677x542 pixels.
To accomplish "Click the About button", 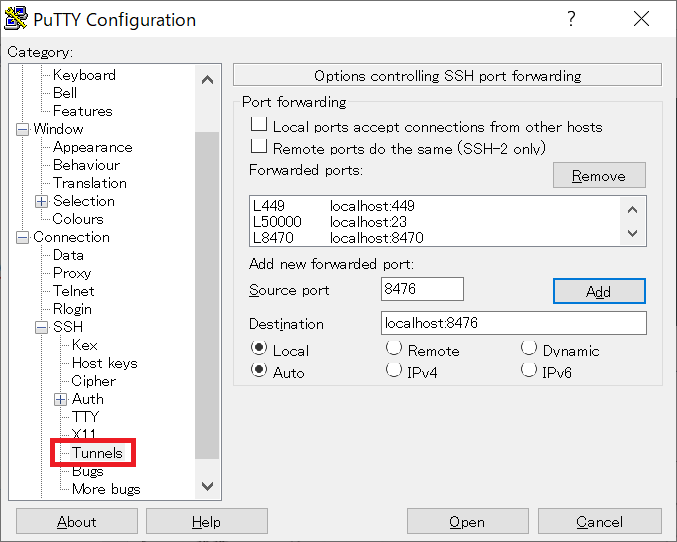I will click(77, 521).
